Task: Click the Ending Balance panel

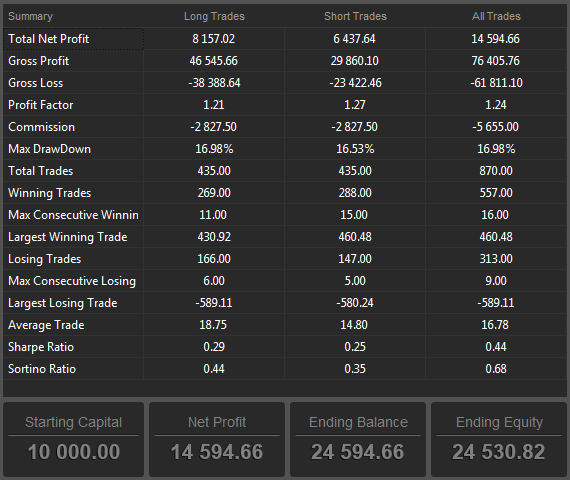Action: [x=358, y=439]
